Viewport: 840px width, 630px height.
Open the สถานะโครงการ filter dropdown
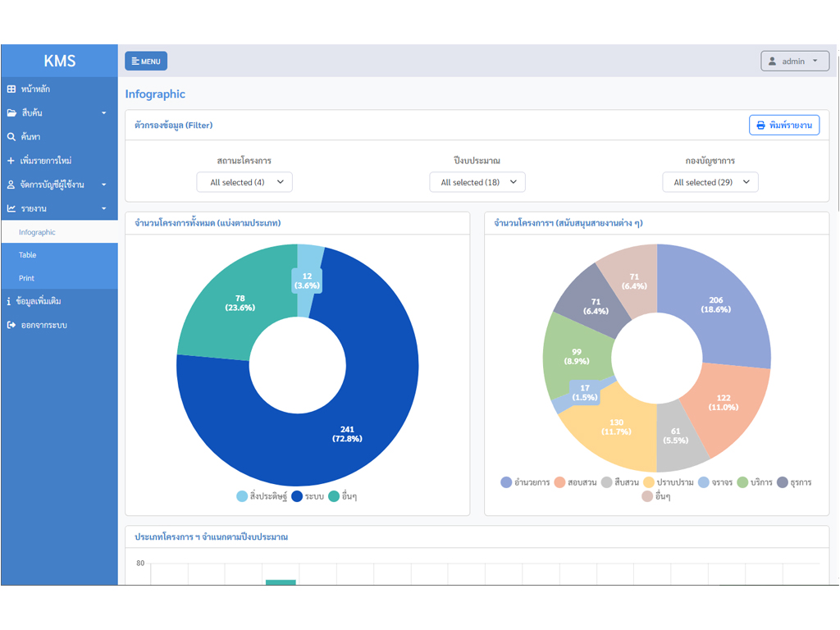tap(244, 182)
